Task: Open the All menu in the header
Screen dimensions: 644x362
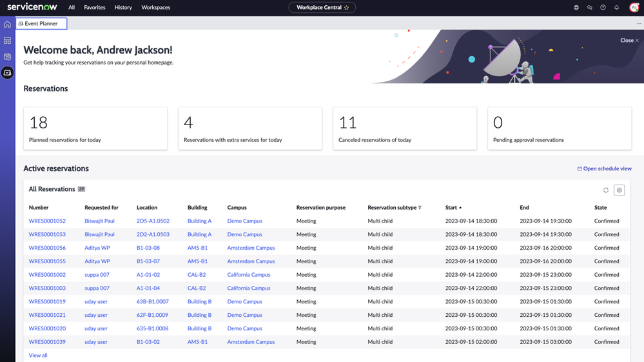Action: [72, 8]
